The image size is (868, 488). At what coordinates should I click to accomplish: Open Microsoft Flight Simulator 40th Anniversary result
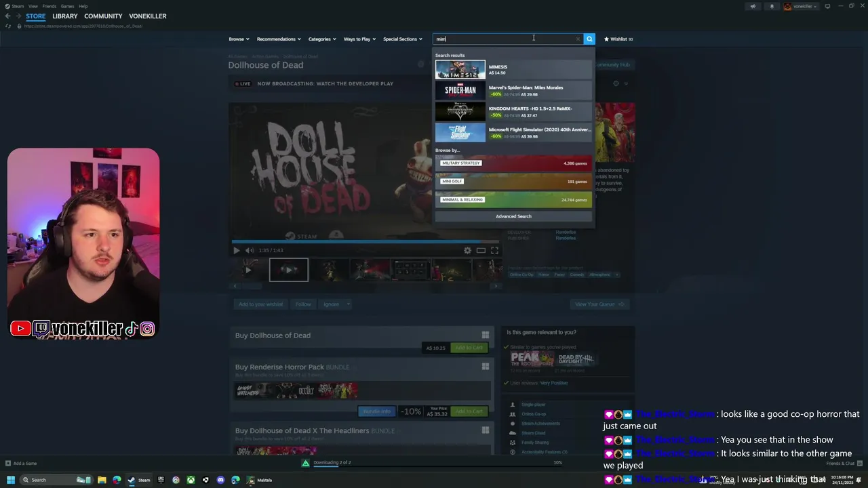click(x=513, y=133)
